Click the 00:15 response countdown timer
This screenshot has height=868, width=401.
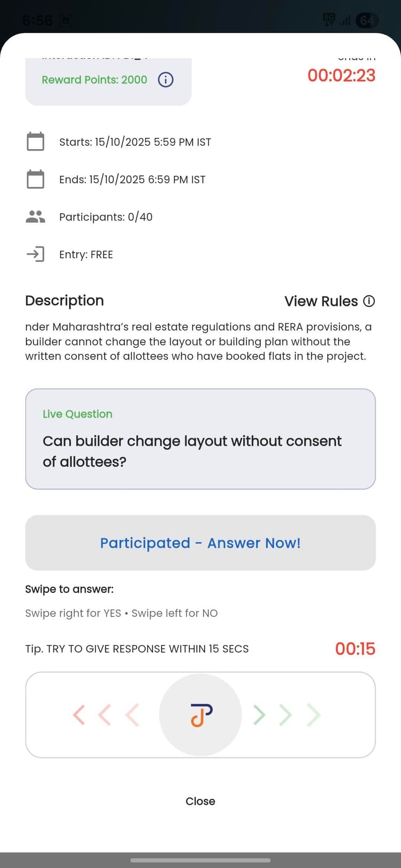(x=354, y=648)
